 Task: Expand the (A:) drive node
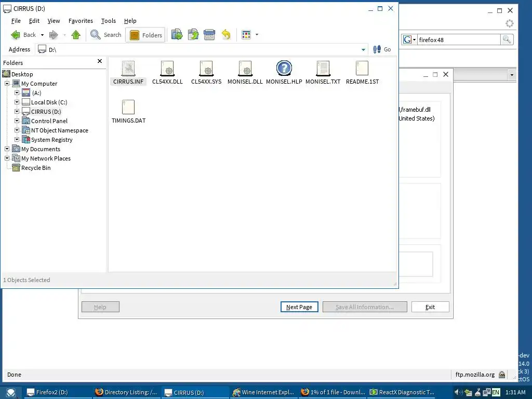click(x=17, y=92)
